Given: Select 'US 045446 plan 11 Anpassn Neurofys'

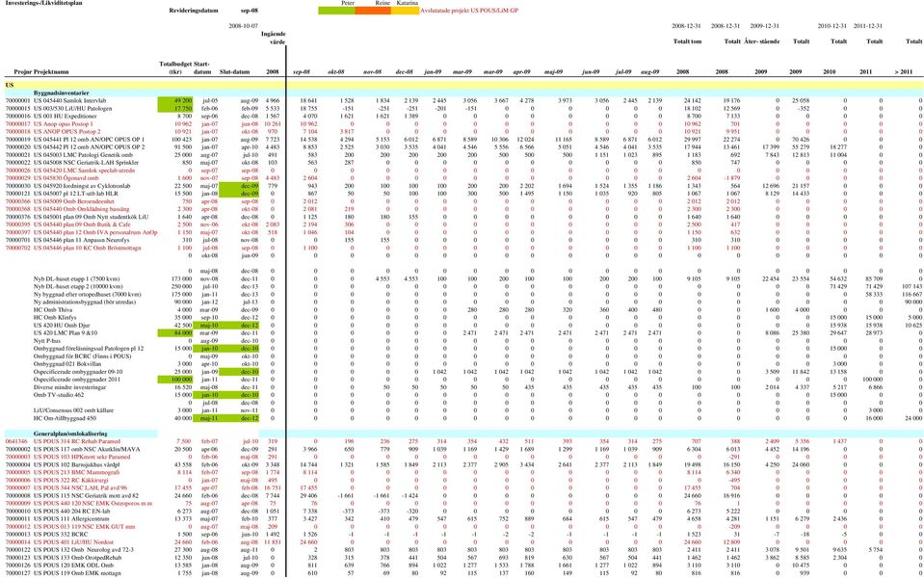Looking at the screenshot, I should pos(81,240).
